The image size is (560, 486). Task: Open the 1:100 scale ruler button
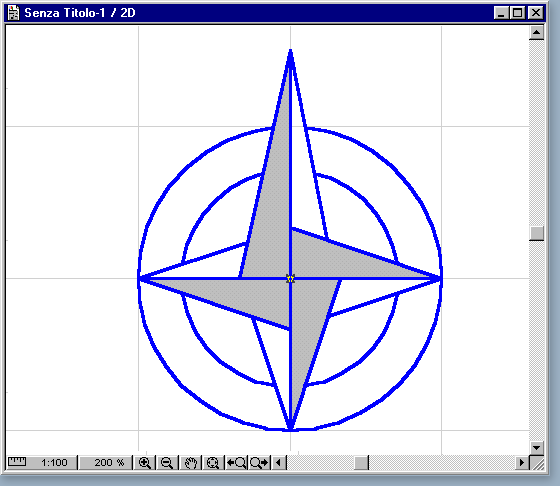coord(42,463)
